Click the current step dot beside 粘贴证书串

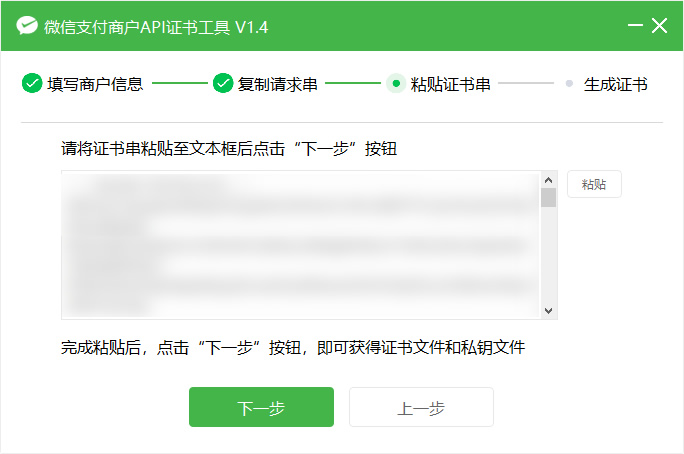(x=396, y=83)
